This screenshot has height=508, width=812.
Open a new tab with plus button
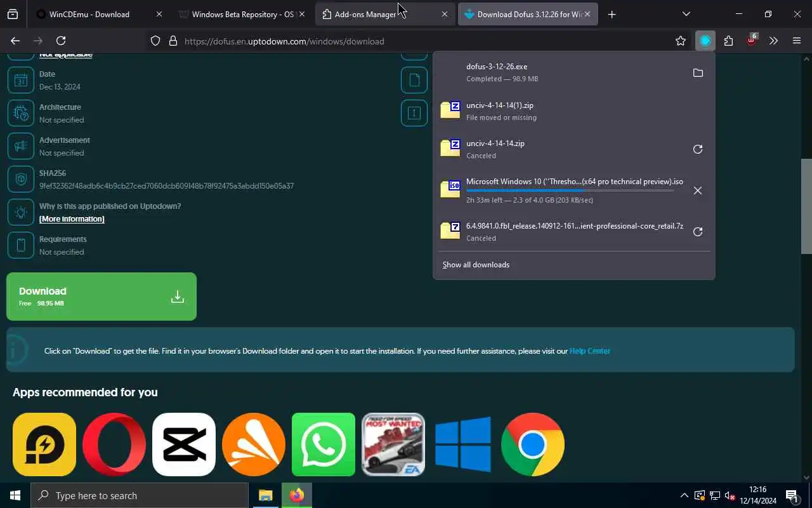[x=612, y=14]
